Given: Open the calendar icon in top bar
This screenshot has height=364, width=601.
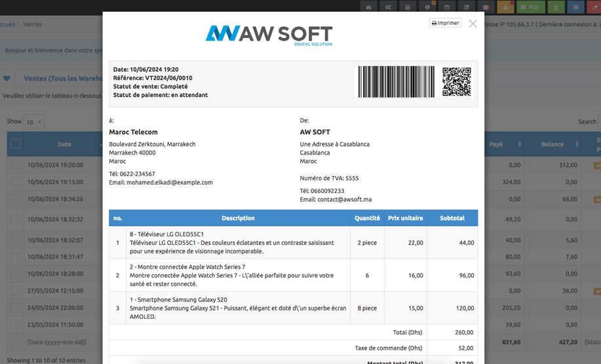Looking at the screenshot, I should (x=447, y=7).
